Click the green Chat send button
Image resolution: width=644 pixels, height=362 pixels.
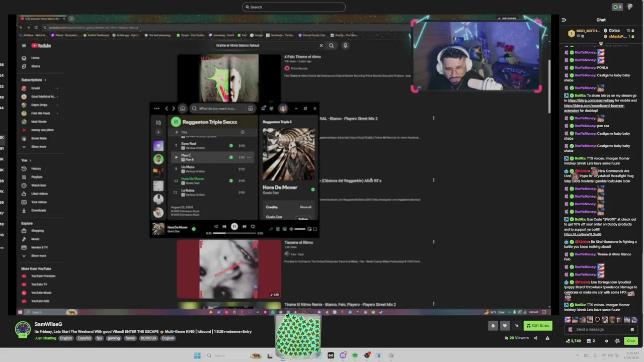click(x=631, y=341)
